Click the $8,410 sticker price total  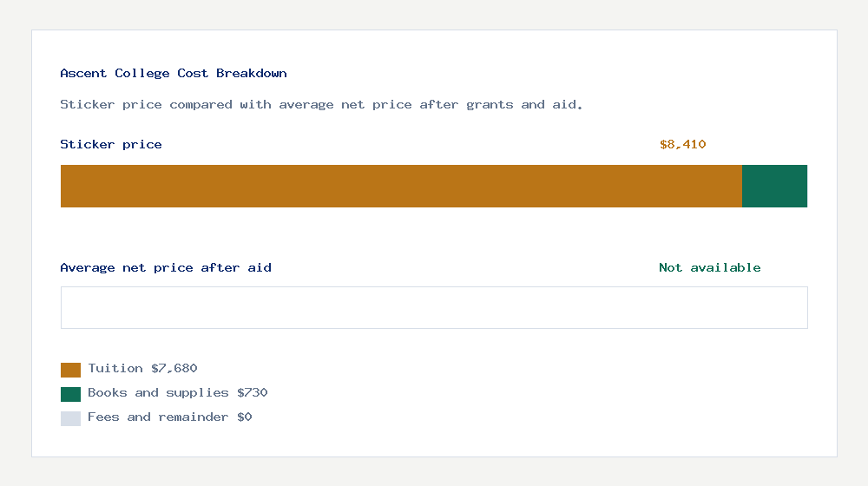click(682, 144)
